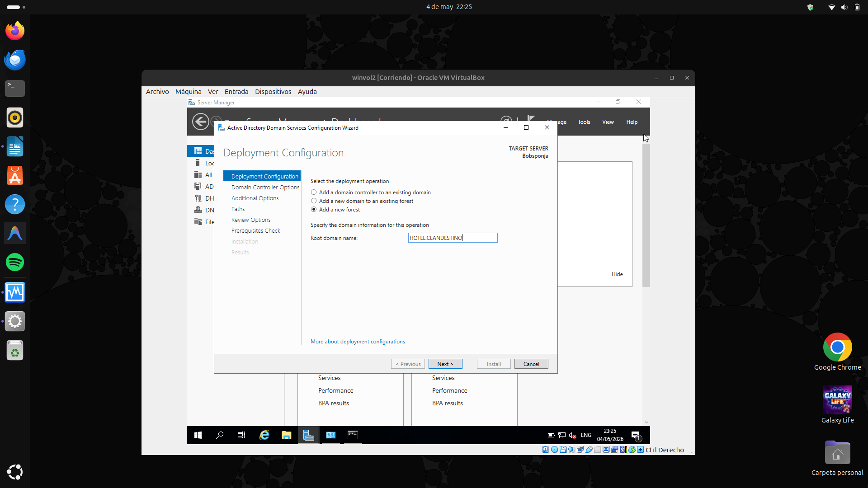Viewport: 868px width, 488px height.
Task: Go to Paths wizard step
Action: 238,209
